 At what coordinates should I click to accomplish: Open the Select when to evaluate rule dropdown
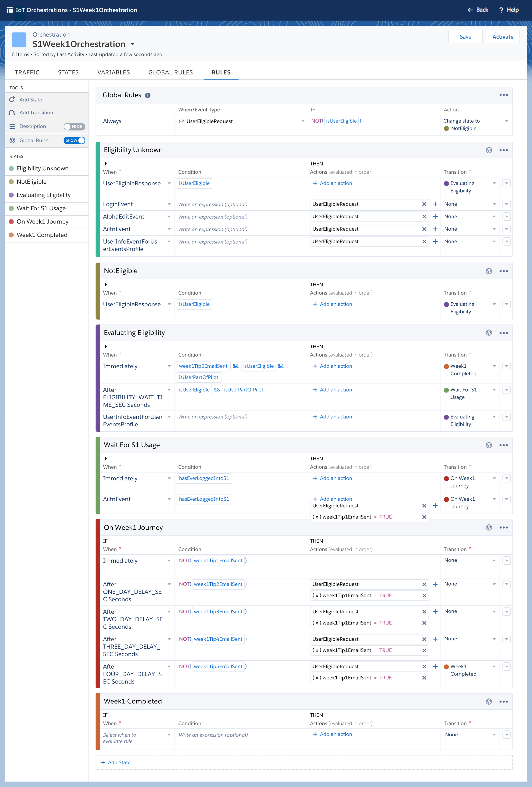click(169, 735)
